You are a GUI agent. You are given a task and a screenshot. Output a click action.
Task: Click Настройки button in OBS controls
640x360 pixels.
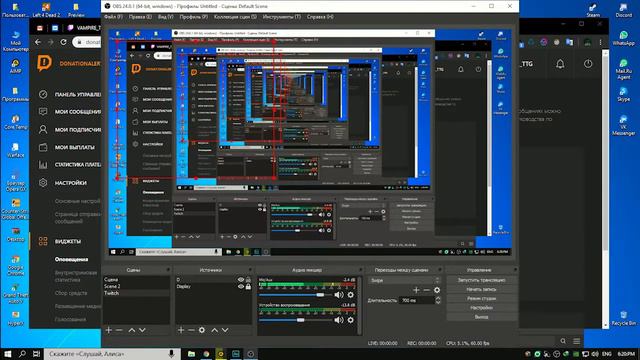click(481, 308)
